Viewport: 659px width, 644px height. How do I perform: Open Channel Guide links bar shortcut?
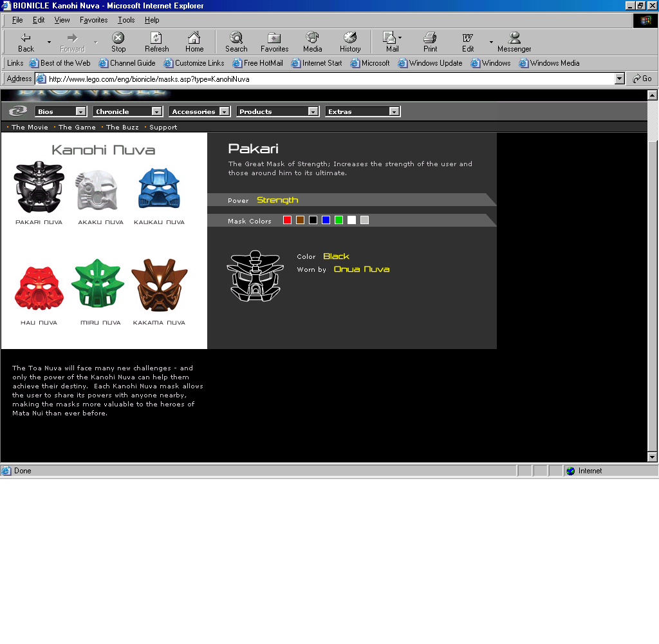[x=127, y=63]
